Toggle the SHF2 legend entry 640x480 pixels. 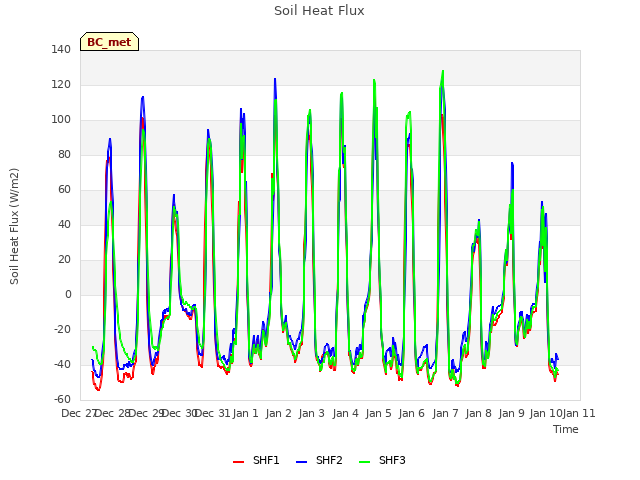(x=319, y=460)
